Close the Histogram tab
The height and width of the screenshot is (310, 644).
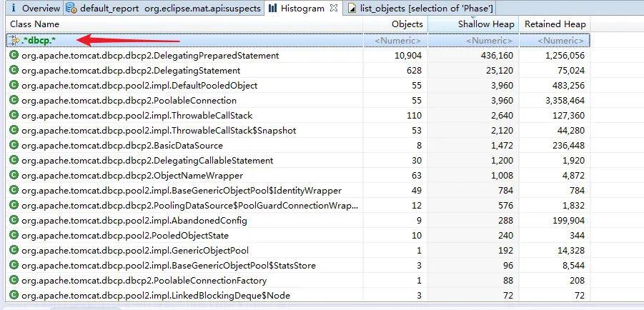(x=334, y=8)
